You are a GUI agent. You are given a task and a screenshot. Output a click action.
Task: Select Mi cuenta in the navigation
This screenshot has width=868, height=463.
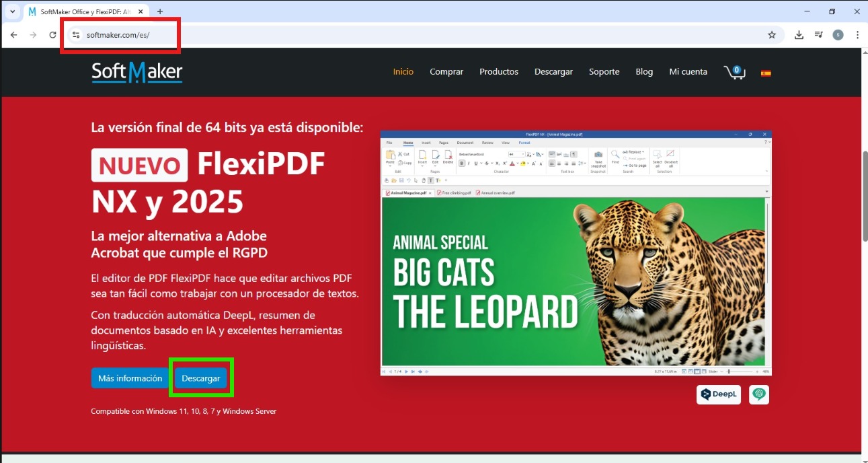[688, 72]
